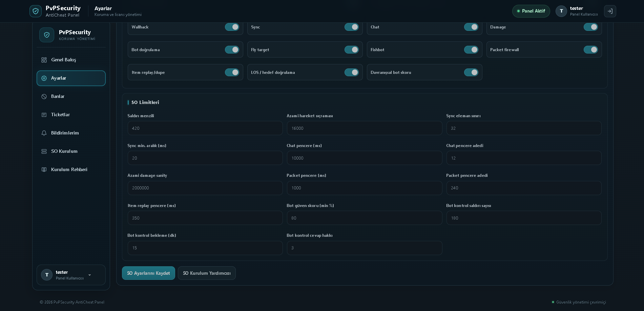Click the sidebar PvPSecurity shield icon
644x311 pixels.
tap(47, 35)
